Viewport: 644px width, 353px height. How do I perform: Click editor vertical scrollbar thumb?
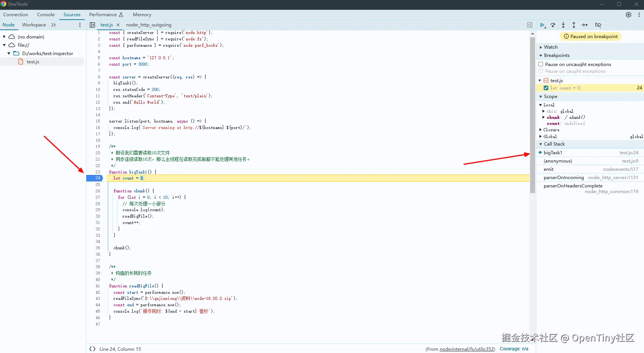click(532, 115)
